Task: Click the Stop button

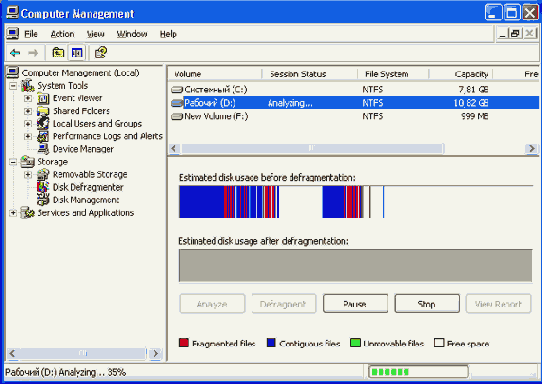Action: coord(427,304)
